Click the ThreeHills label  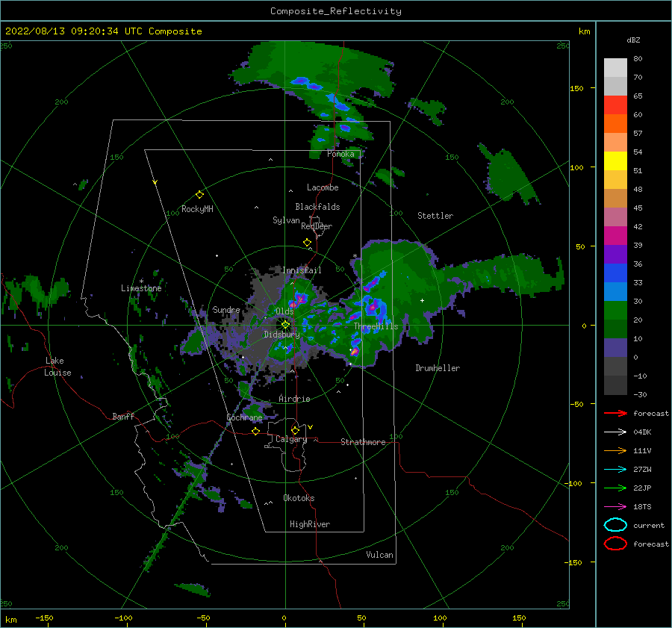pyautogui.click(x=376, y=326)
